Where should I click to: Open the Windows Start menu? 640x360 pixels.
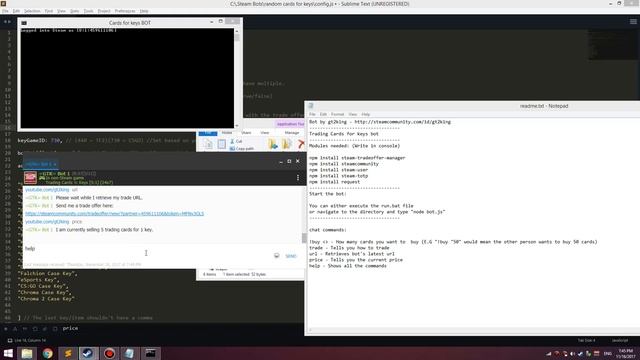point(8,353)
